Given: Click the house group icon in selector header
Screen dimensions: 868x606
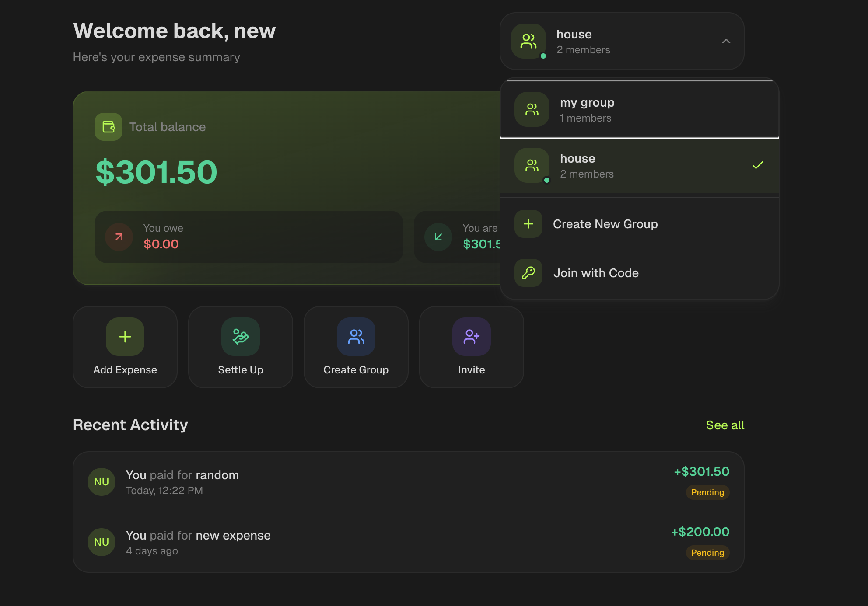Looking at the screenshot, I should (x=528, y=41).
